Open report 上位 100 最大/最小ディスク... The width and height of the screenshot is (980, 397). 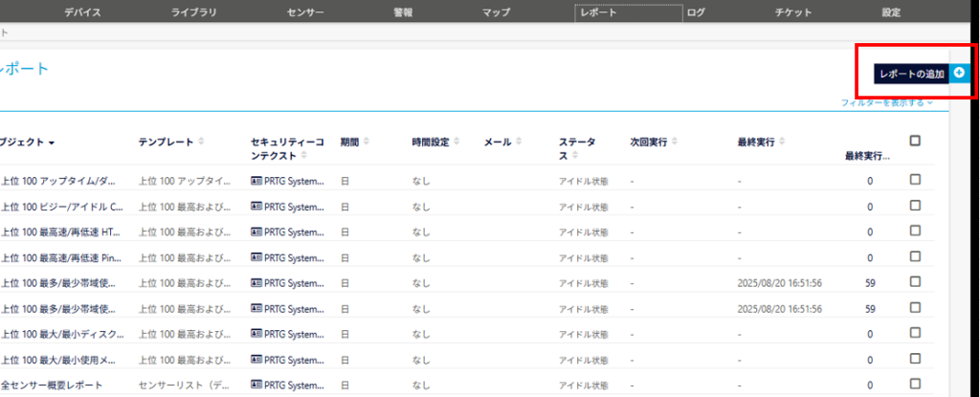coord(62,334)
